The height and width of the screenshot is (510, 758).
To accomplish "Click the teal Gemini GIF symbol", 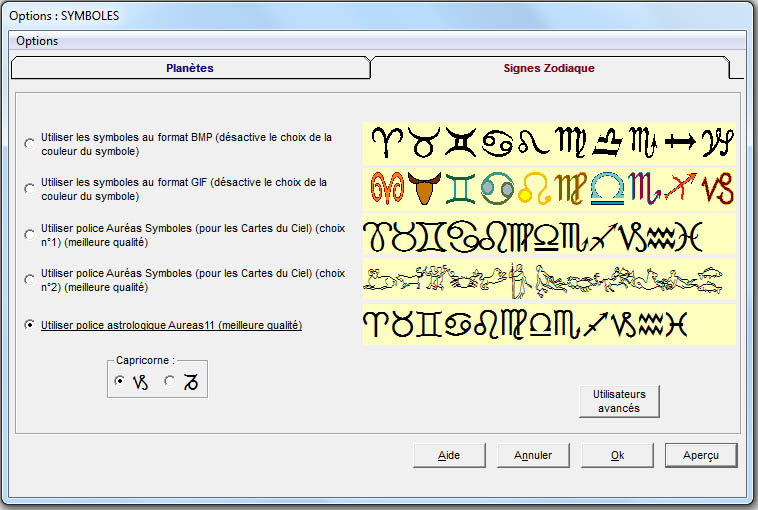I will point(460,189).
